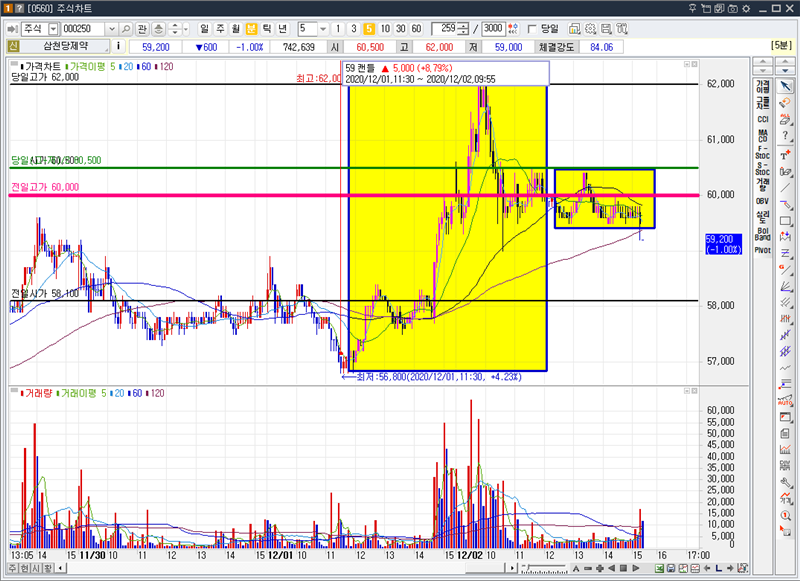Add the CCI indicator
Viewport: 800px width, 581px height.
point(762,119)
